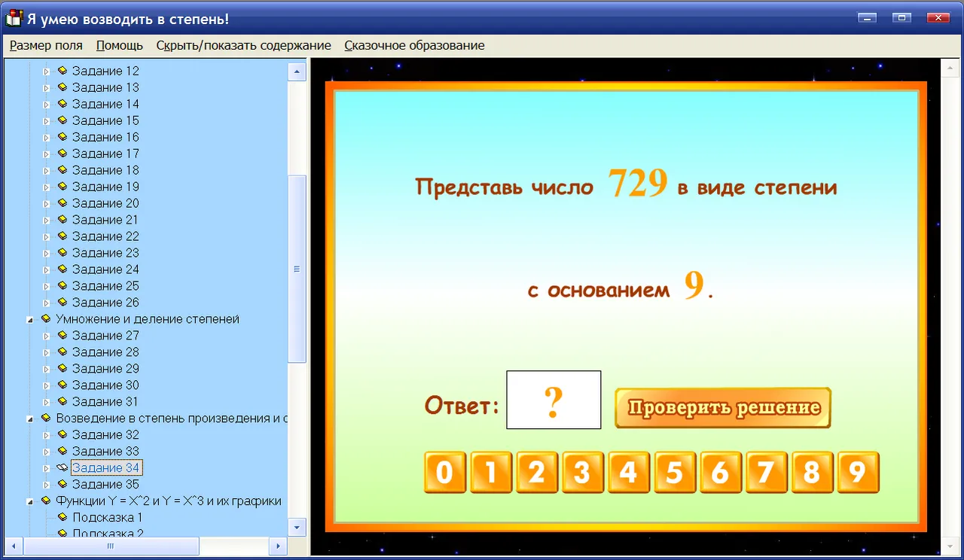This screenshot has height=560, width=964.
Task: Expand the Задание 27 tree node
Action: click(x=46, y=336)
